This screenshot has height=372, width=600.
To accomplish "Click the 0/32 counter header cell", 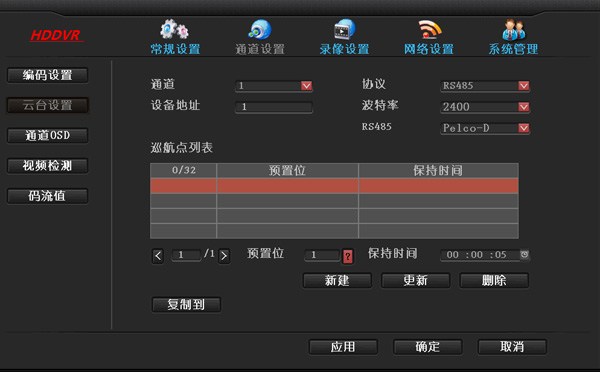I will point(184,170).
